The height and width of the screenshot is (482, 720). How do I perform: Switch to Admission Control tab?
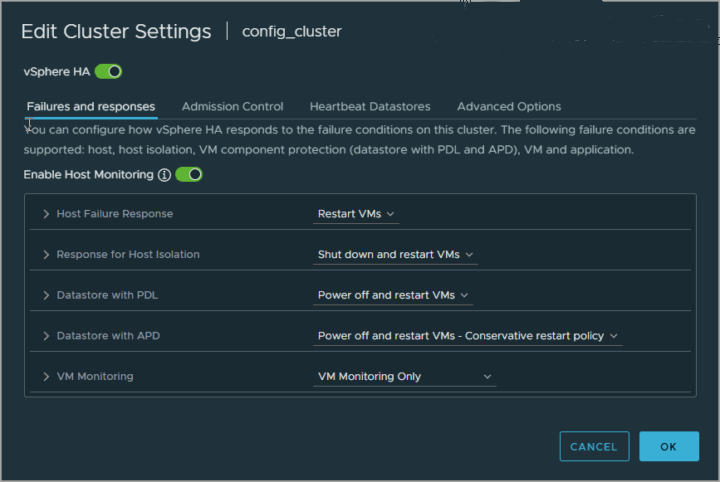coord(232,106)
